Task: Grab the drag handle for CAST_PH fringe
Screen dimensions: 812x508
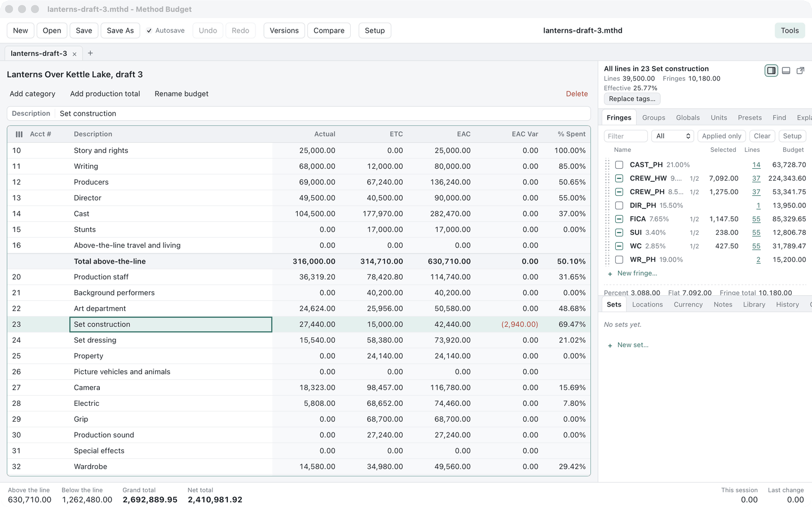Action: pos(607,165)
